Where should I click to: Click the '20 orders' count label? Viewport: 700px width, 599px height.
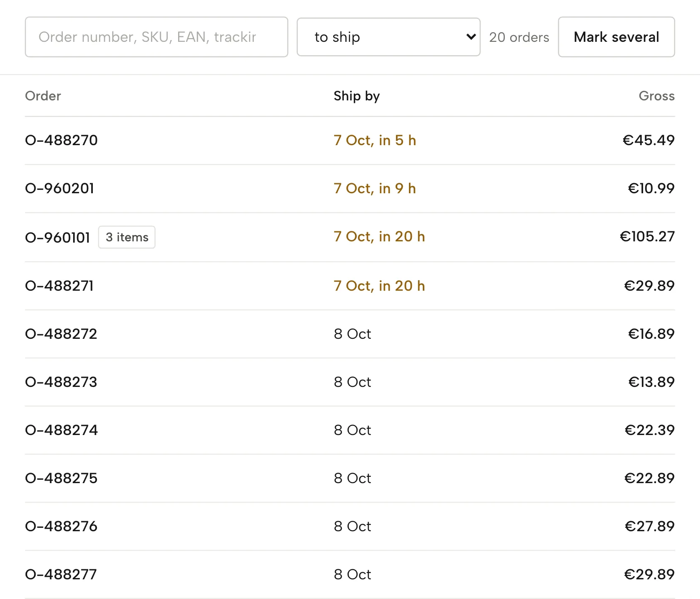tap(519, 37)
